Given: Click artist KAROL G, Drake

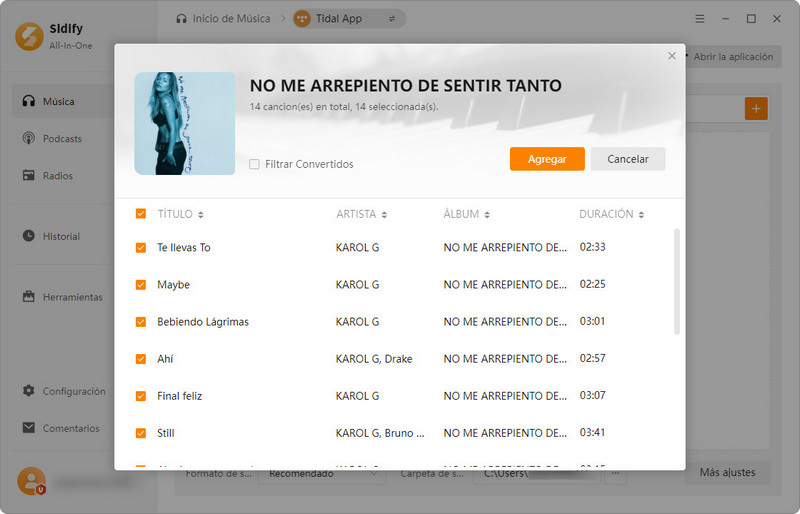Looking at the screenshot, I should (374, 359).
